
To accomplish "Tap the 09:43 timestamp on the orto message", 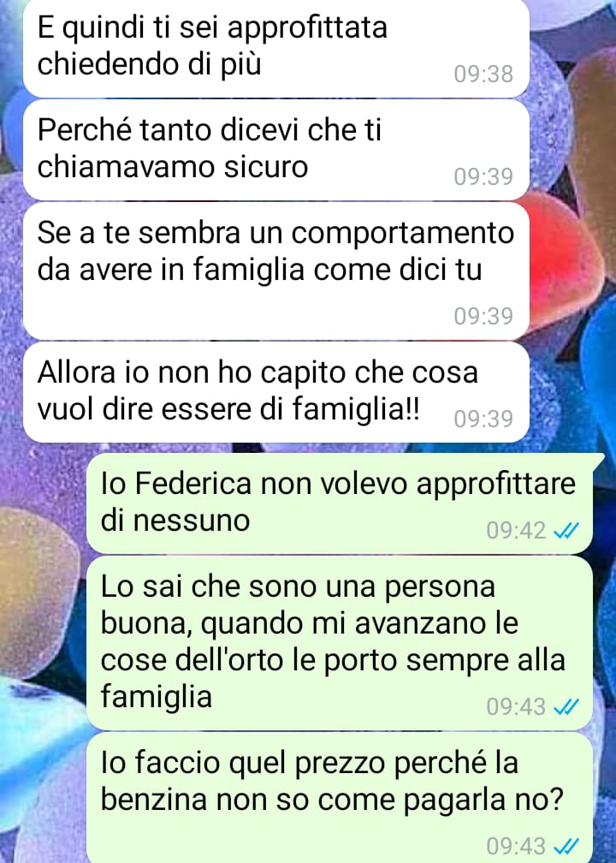I will (516, 706).
